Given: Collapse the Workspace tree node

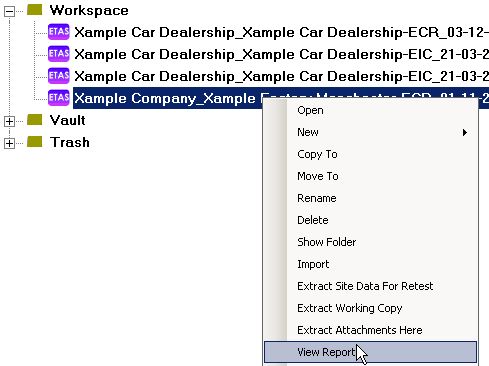Looking at the screenshot, I should (x=9, y=12).
